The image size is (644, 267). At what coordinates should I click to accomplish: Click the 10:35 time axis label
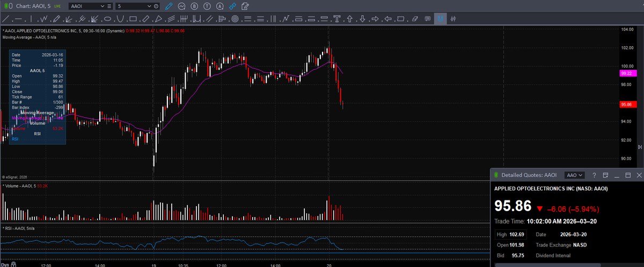[x=183, y=264]
